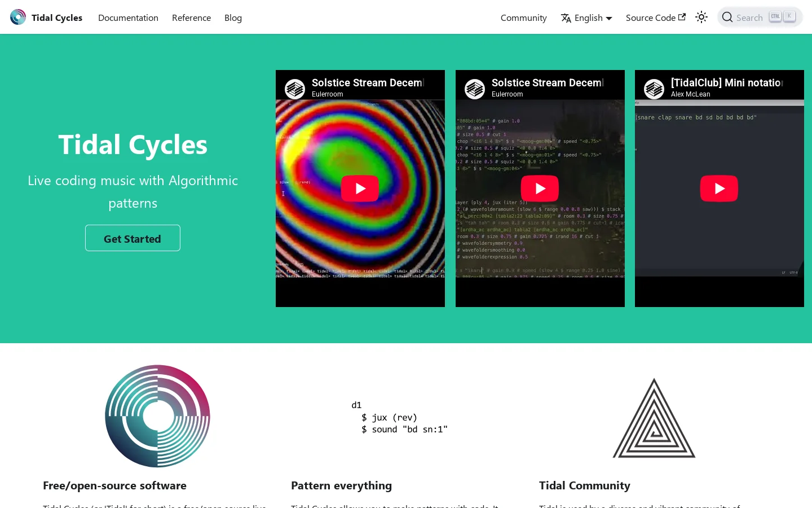Viewport: 812px width, 508px height.
Task: Open the Source Code external link
Action: click(655, 17)
